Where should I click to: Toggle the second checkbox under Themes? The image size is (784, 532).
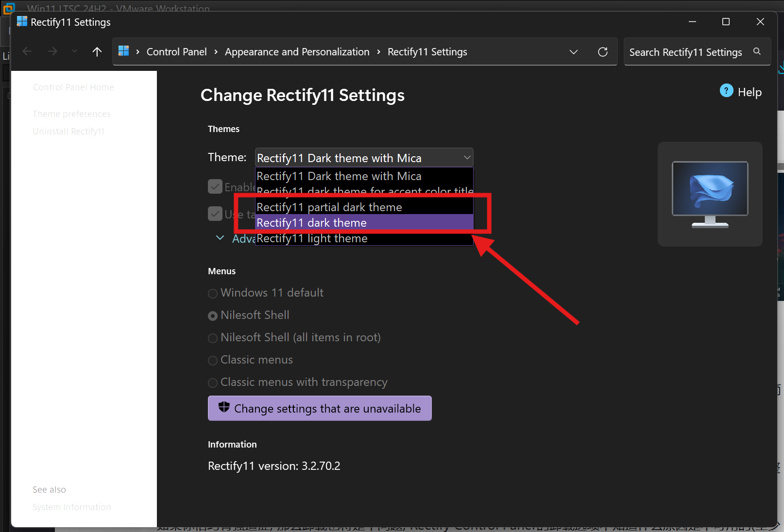215,214
